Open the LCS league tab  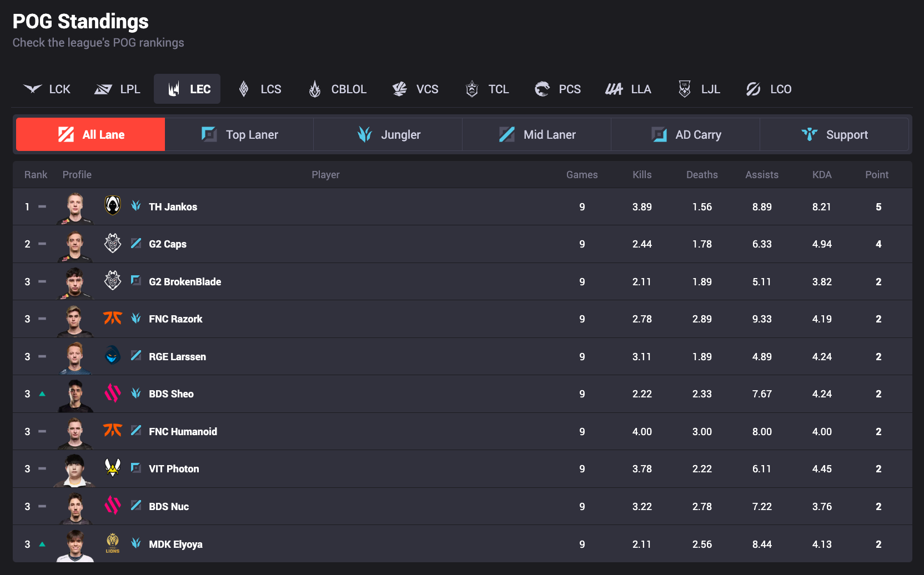(x=259, y=89)
